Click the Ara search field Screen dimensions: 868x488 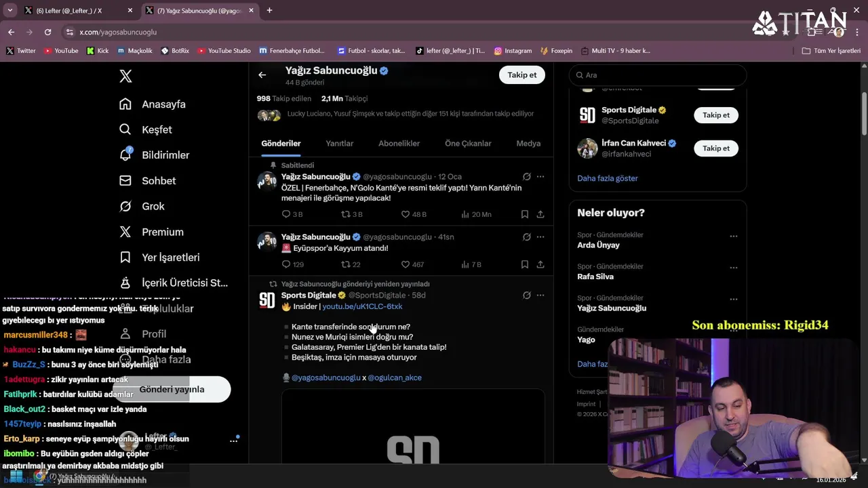coord(658,75)
